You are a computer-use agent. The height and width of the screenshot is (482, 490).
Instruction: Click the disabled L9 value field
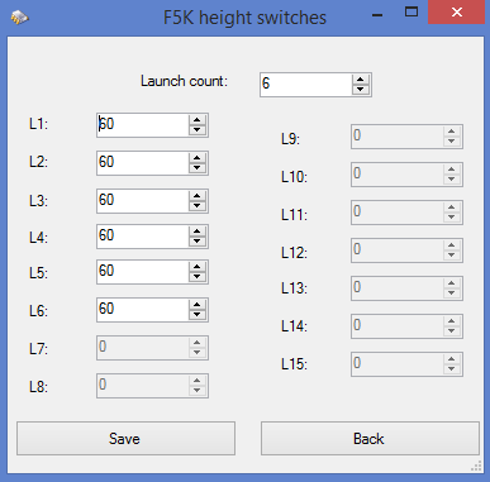pos(407,137)
